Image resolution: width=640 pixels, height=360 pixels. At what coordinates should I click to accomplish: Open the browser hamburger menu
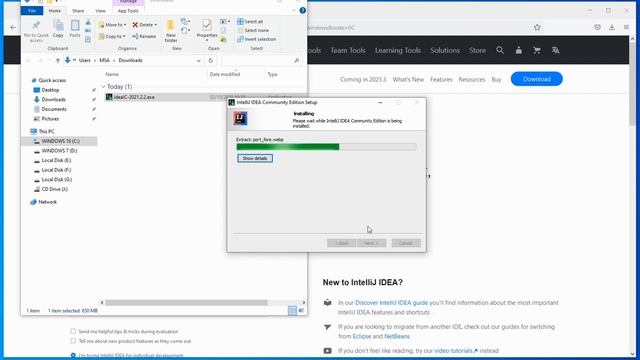pyautogui.click(x=626, y=27)
